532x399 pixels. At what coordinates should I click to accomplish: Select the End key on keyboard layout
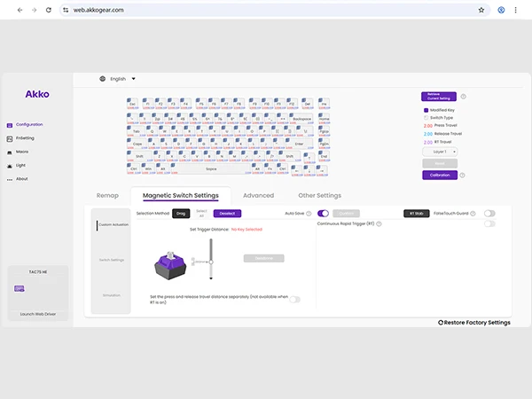point(324,156)
